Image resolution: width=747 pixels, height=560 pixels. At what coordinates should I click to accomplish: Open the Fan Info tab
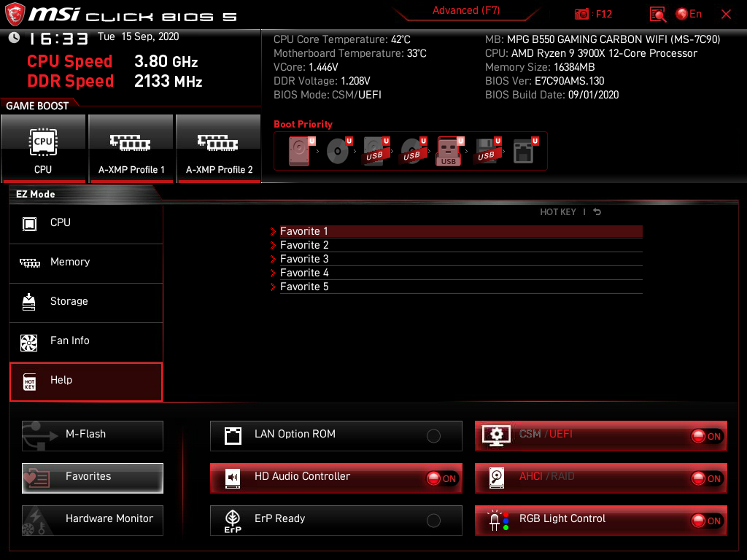[86, 342]
